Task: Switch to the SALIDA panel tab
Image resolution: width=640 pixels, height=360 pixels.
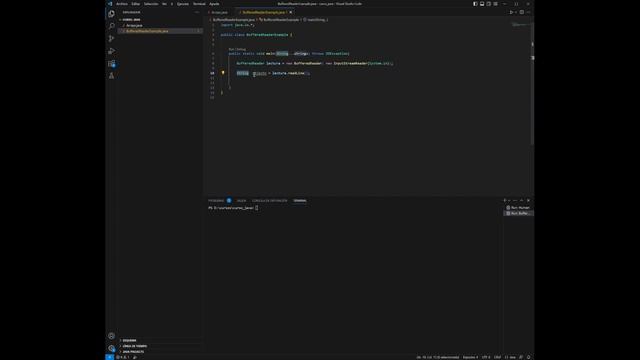Action: pos(241,201)
